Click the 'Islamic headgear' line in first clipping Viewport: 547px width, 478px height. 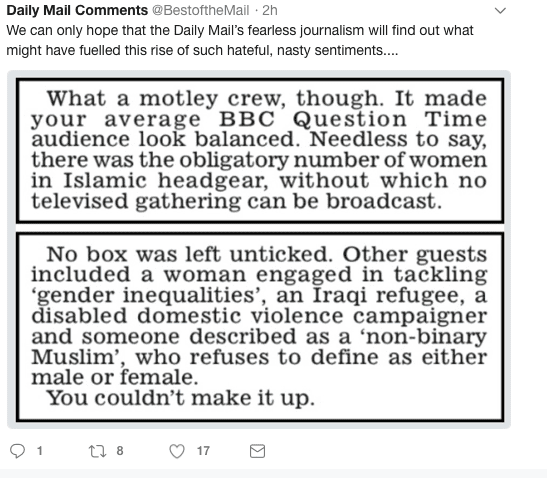click(259, 181)
